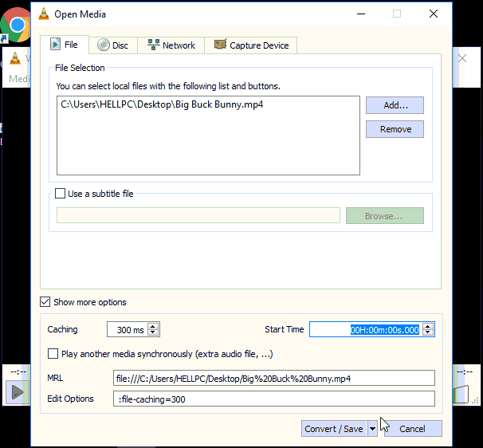Decrease Caching with down arrow
The height and width of the screenshot is (448, 483).
[153, 332]
